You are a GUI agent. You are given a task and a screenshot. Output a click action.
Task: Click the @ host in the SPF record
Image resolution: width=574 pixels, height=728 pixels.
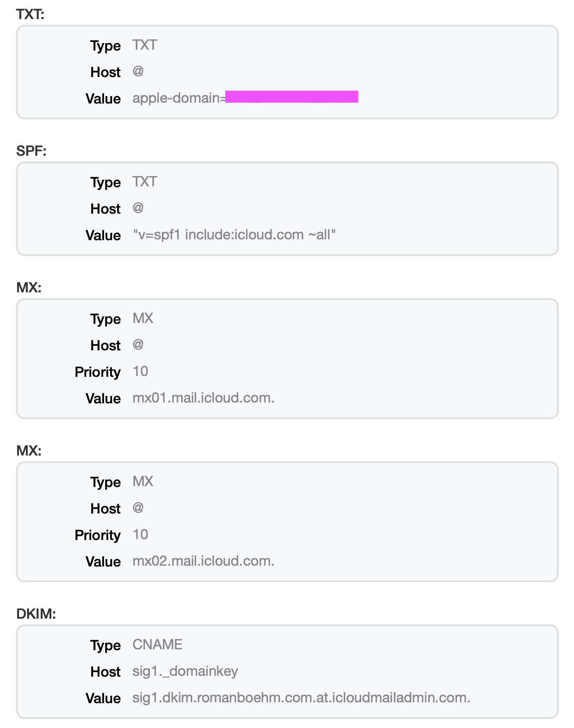pos(138,208)
